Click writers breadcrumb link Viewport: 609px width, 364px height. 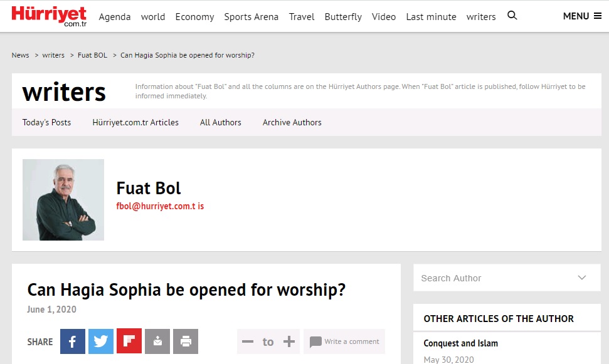[53, 55]
